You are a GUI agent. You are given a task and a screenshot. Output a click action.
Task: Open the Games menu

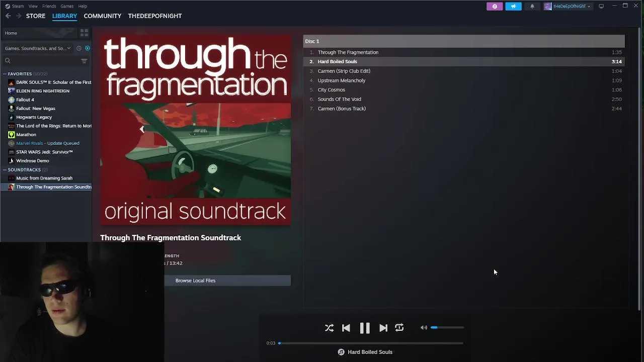pos(67,6)
